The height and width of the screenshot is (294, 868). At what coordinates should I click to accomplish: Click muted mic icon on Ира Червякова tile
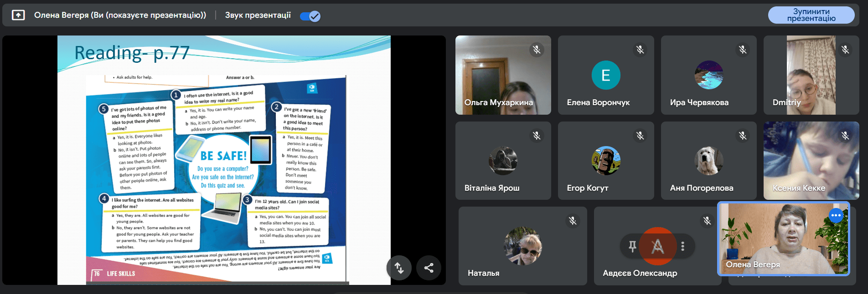point(743,50)
